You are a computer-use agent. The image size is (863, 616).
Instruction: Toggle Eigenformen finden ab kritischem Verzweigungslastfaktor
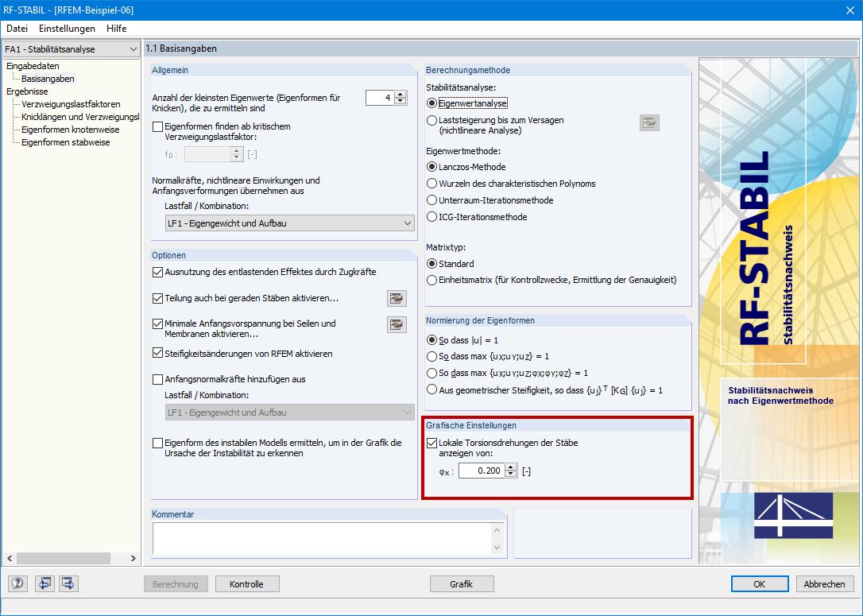pos(157,126)
